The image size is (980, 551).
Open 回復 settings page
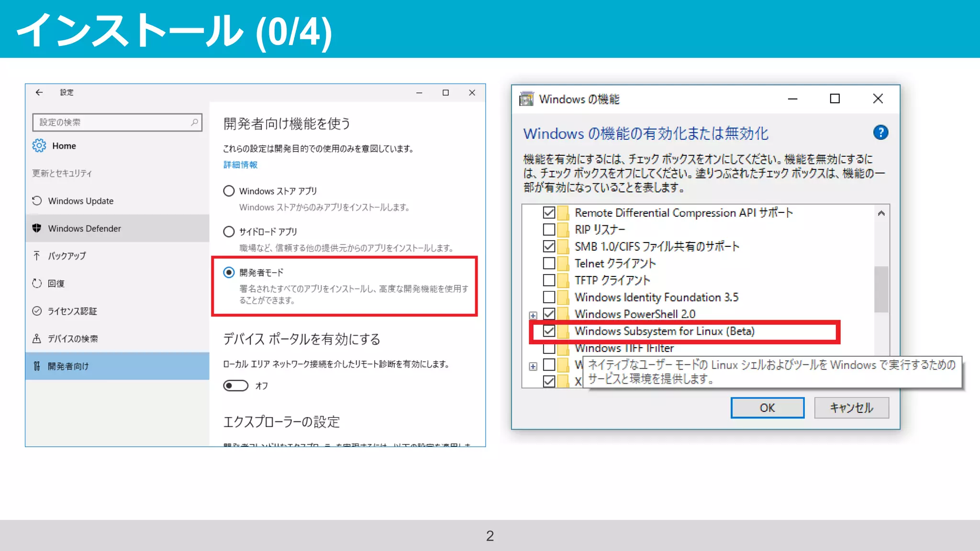117,283
